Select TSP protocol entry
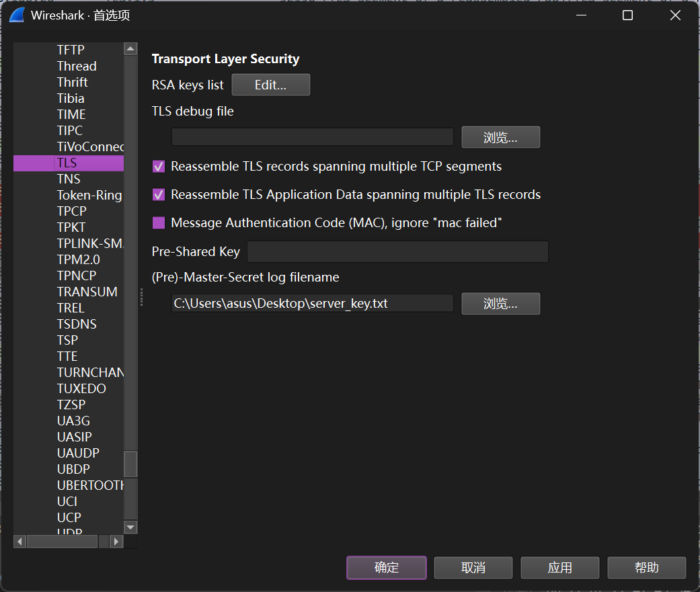 [x=67, y=340]
